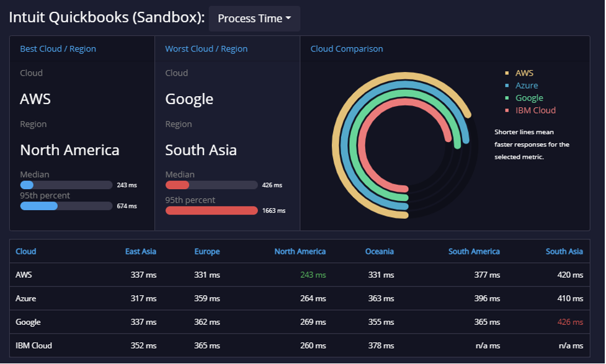Click Azure Europe 359 ms cell
Screen dimensions: 606x364
[x=207, y=298]
